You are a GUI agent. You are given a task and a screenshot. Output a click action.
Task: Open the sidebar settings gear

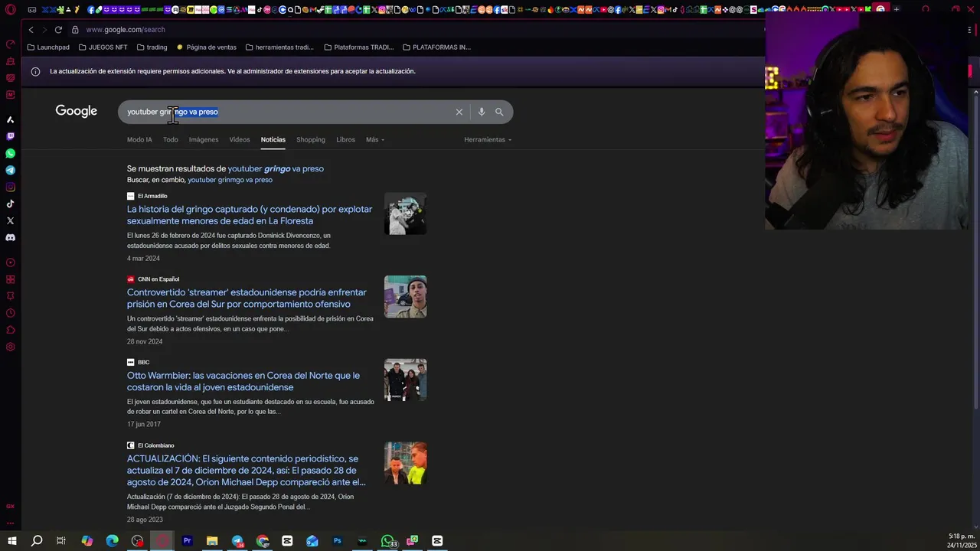tap(10, 347)
